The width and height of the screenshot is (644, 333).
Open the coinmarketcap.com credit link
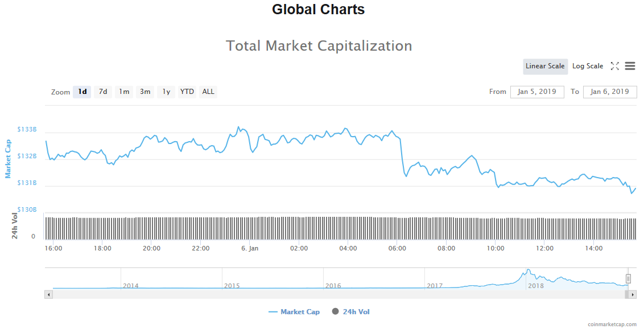pos(612,324)
